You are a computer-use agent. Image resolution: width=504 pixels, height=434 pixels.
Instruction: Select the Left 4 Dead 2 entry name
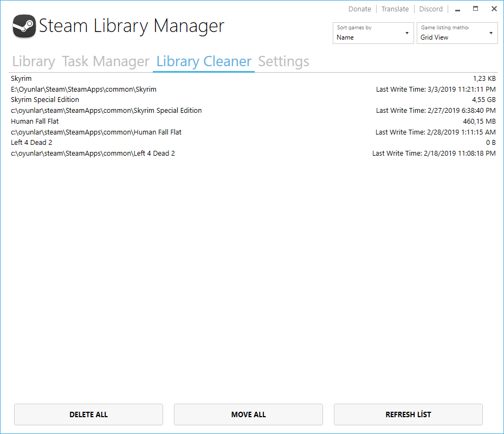(x=31, y=143)
